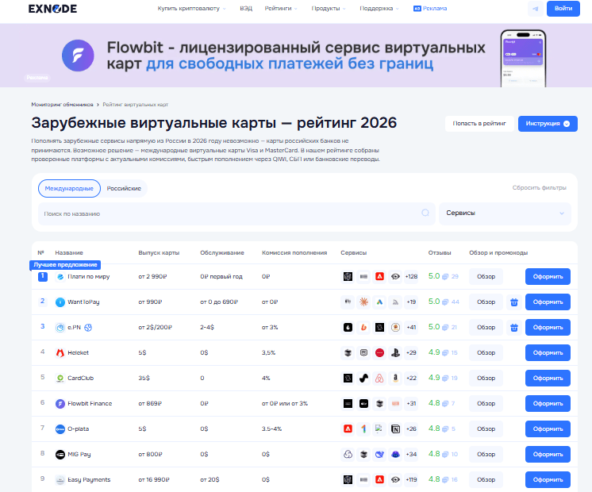The image size is (592, 492).
Task: Click Adobe service icon in Плати по миру row
Action: point(379,277)
